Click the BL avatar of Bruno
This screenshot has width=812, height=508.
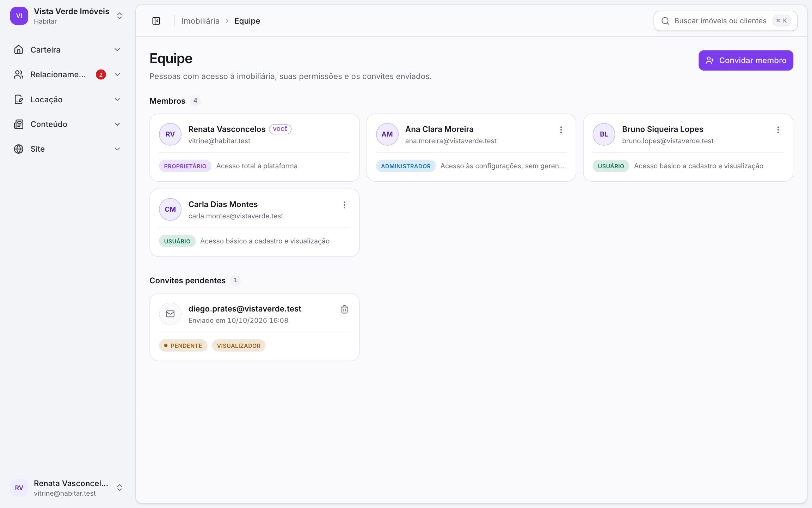pos(604,134)
